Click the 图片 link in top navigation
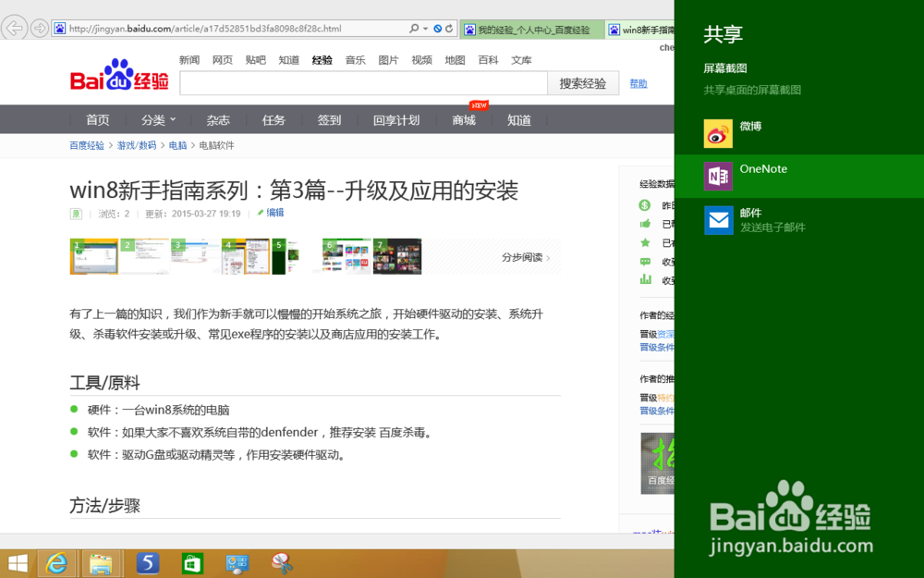 (x=388, y=60)
